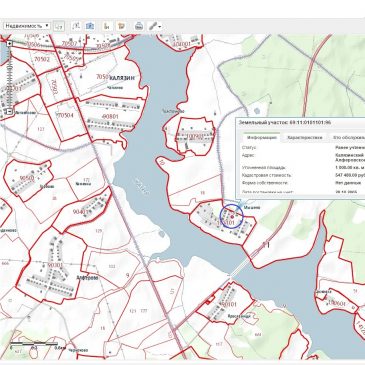Click the popup title Земельный участок
The width and height of the screenshot is (365, 365).
click(x=284, y=123)
